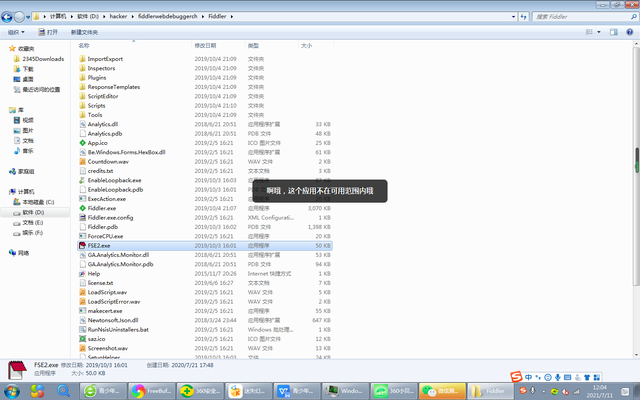Select the Scripts folder icon
This screenshot has height=400, width=640.
click(82, 105)
